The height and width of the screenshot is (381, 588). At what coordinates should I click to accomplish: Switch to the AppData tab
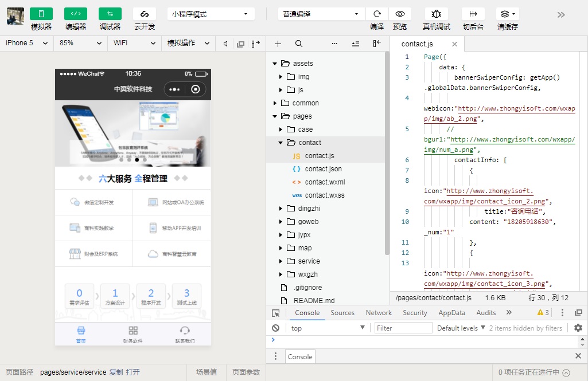pos(451,313)
